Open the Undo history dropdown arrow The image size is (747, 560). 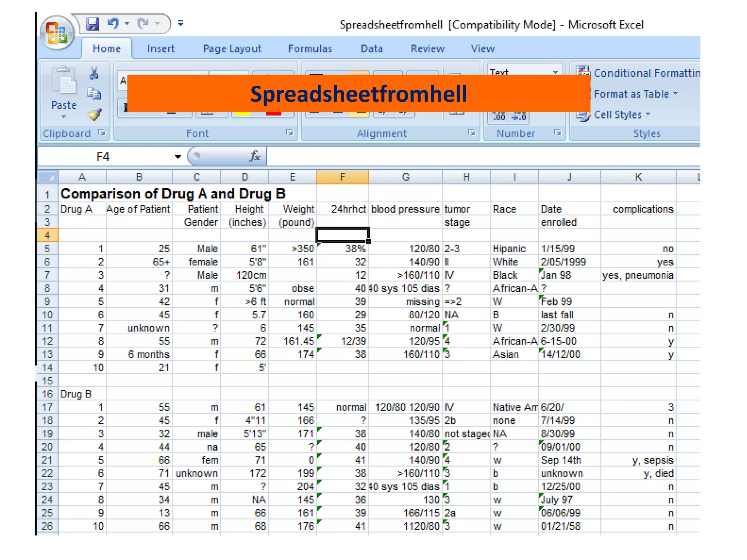point(127,24)
